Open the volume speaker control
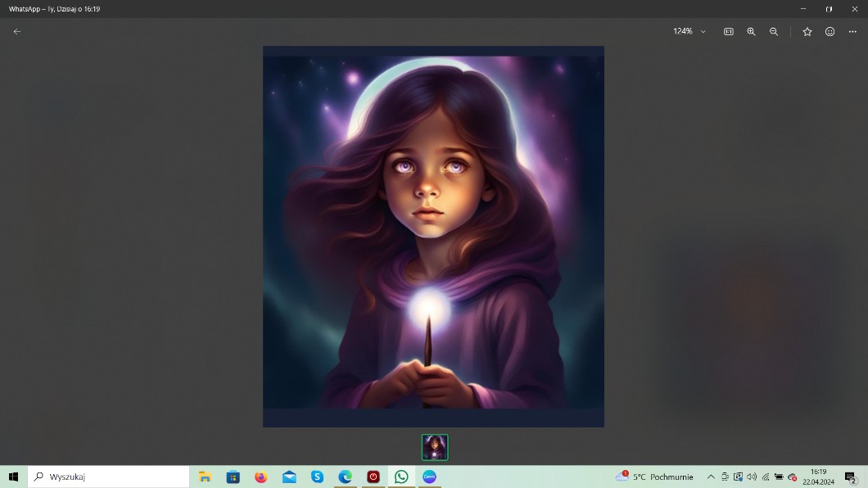Viewport: 868px width, 488px height. 752,477
